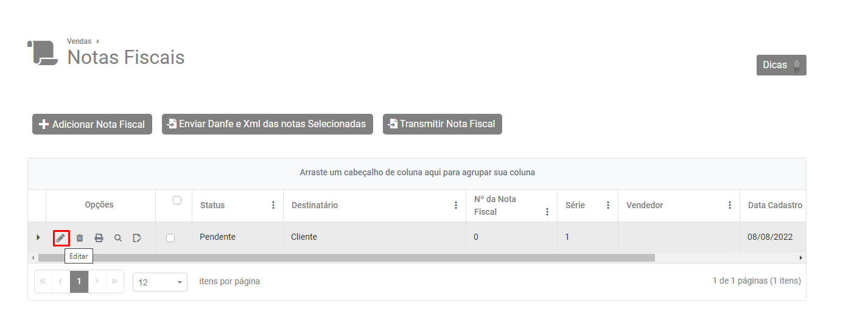Click the document-edit icon in Opções
The width and height of the screenshot is (868, 311).
[137, 237]
